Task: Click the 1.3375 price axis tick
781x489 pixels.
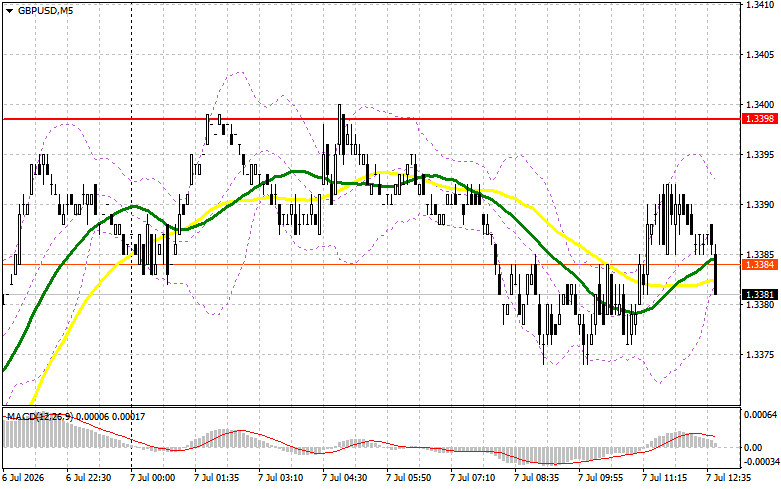Action: tap(760, 355)
